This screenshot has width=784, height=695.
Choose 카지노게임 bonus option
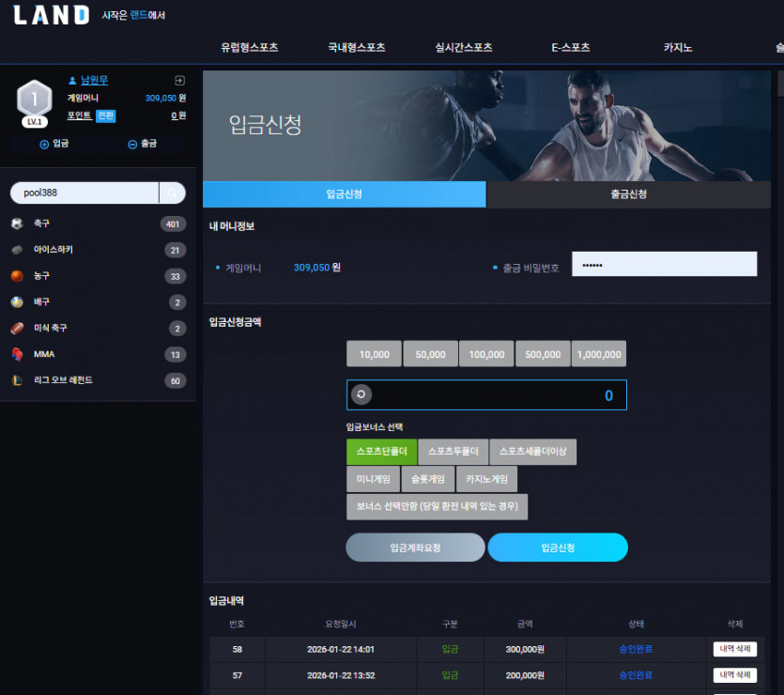coord(486,479)
